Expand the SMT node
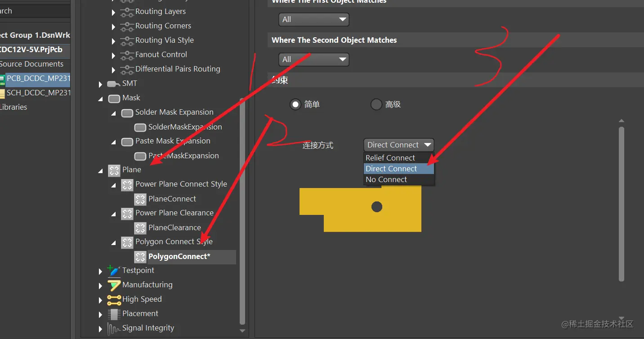 point(101,84)
